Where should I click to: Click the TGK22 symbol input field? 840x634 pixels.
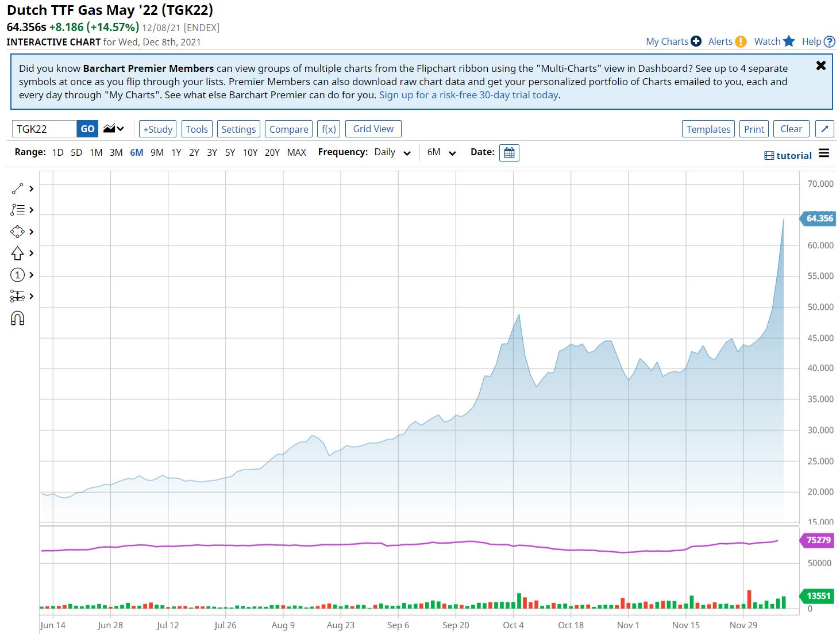(x=44, y=129)
